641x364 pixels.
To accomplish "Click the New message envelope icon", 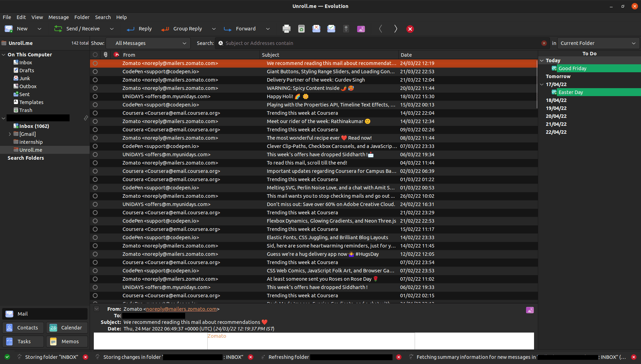I will pyautogui.click(x=9, y=29).
